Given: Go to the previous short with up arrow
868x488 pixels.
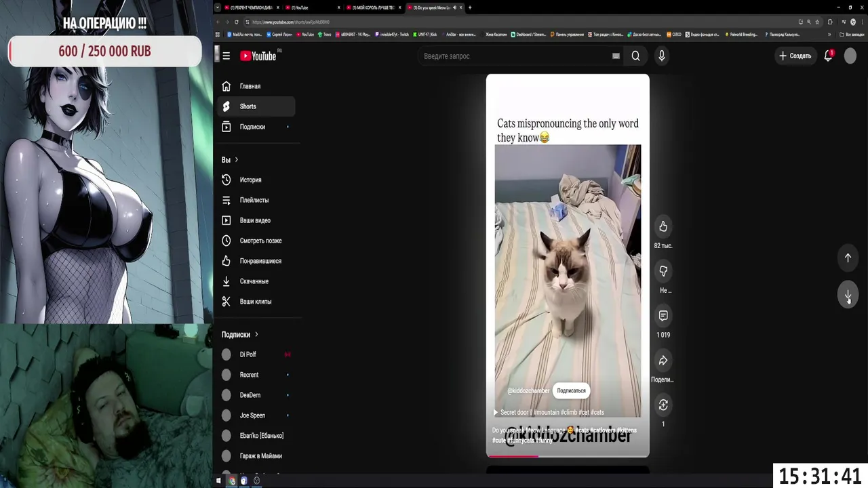Looking at the screenshot, I should [848, 258].
